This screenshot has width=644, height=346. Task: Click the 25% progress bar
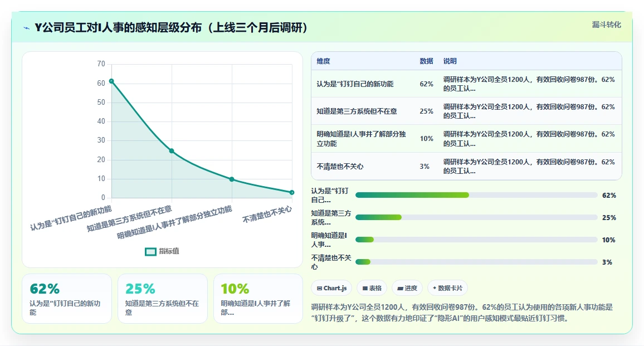point(476,217)
